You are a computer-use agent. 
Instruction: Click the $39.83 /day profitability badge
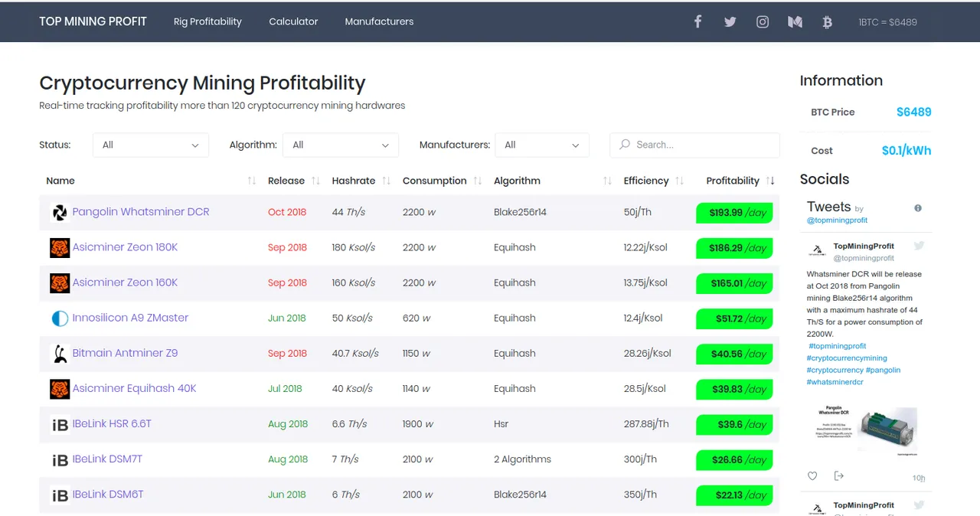pyautogui.click(x=734, y=389)
